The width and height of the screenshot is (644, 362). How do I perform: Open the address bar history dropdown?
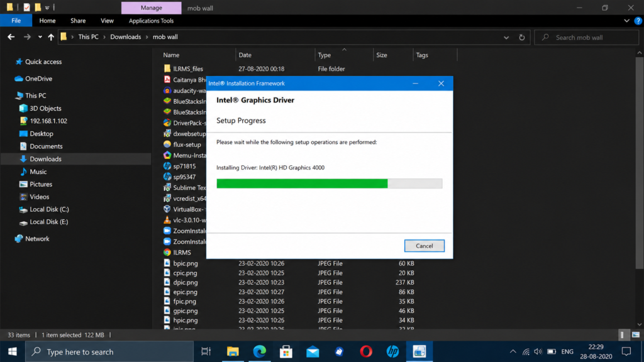click(x=506, y=37)
